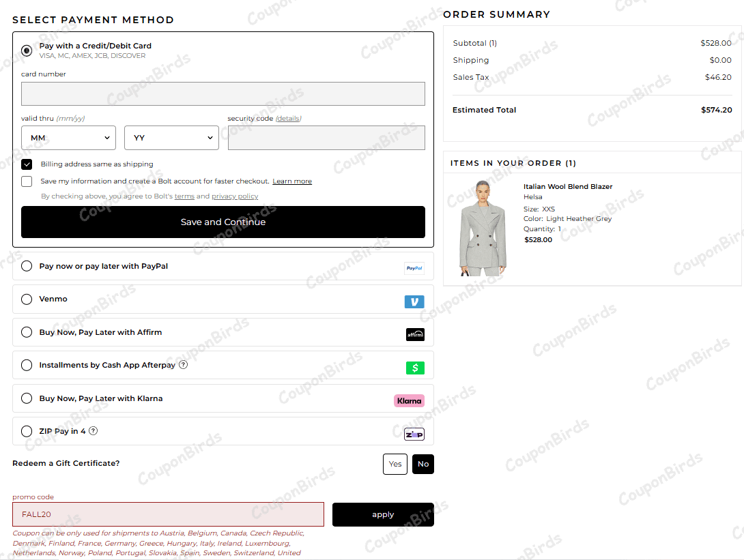The width and height of the screenshot is (744, 560).
Task: Select the PayPal payment radio button
Action: click(x=27, y=266)
